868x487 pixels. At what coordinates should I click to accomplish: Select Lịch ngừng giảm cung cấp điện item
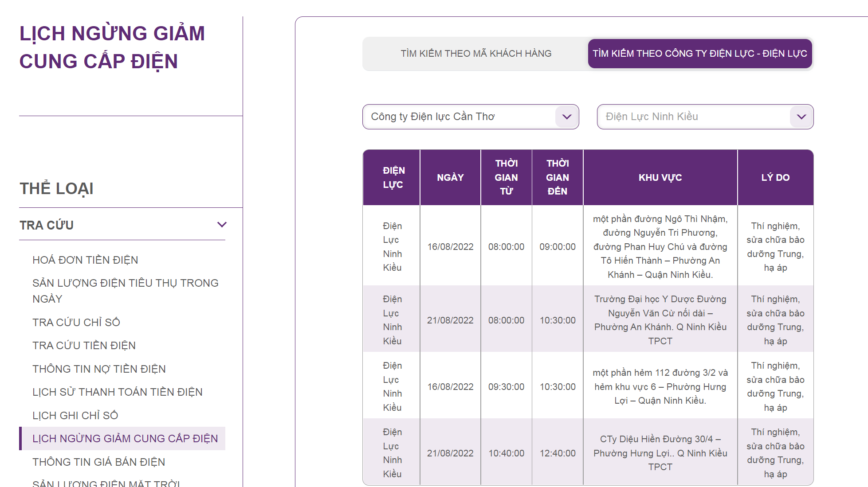(x=125, y=438)
